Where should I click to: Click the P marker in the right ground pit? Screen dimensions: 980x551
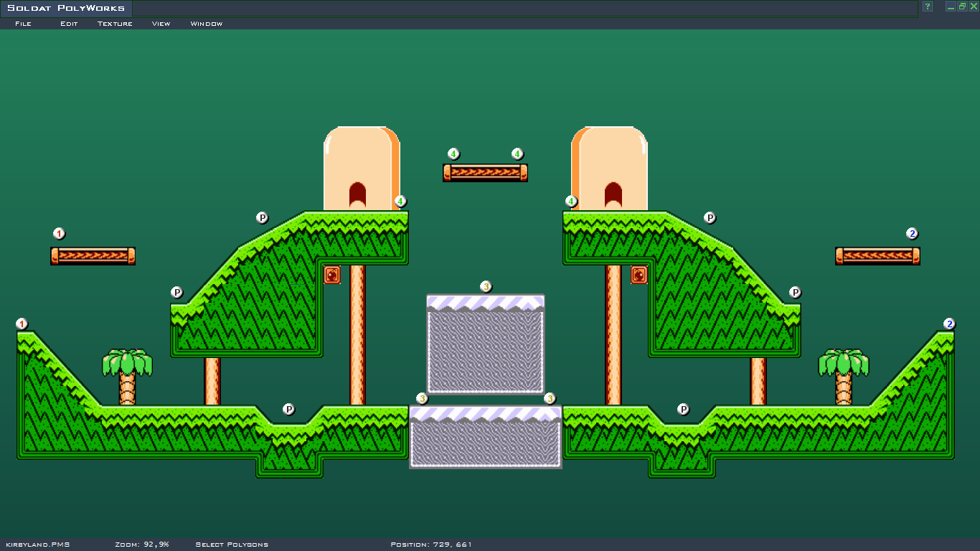click(683, 410)
